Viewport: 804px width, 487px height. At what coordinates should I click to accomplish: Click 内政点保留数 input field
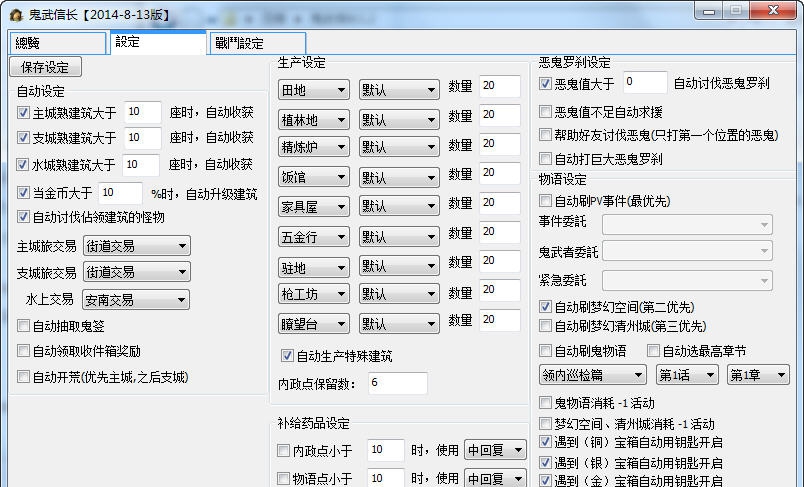point(398,383)
